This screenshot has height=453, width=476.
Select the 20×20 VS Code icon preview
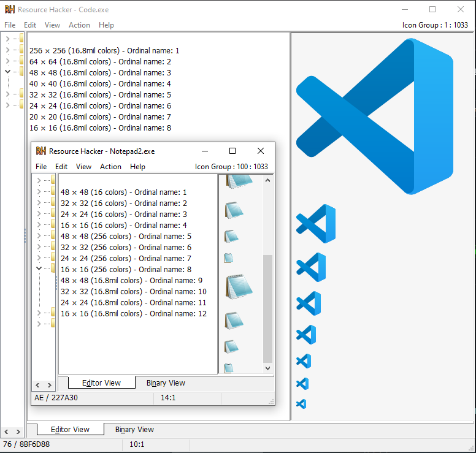tap(302, 384)
